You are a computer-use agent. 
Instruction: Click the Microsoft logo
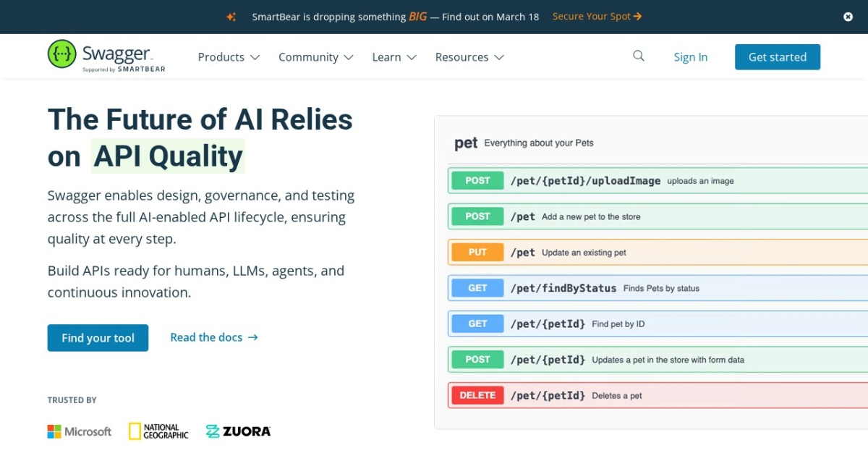tap(80, 431)
